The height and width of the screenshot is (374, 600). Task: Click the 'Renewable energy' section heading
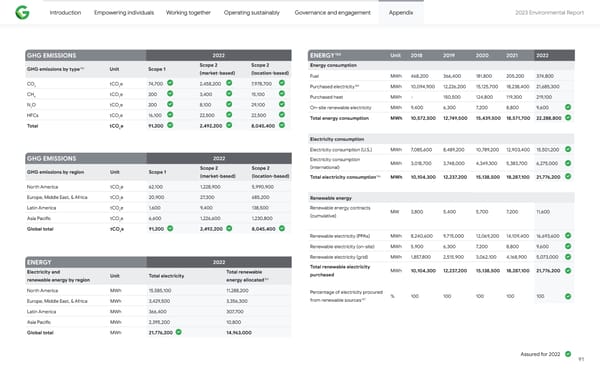[x=331, y=198]
